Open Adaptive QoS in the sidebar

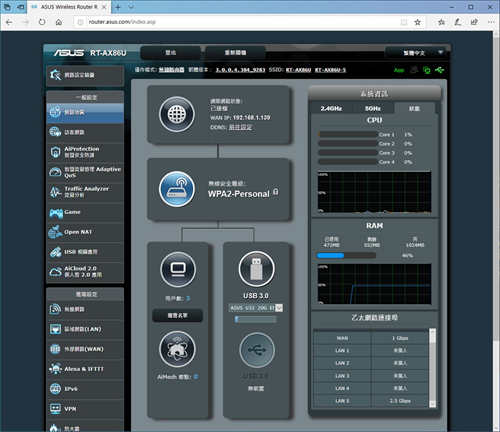pyautogui.click(x=85, y=172)
